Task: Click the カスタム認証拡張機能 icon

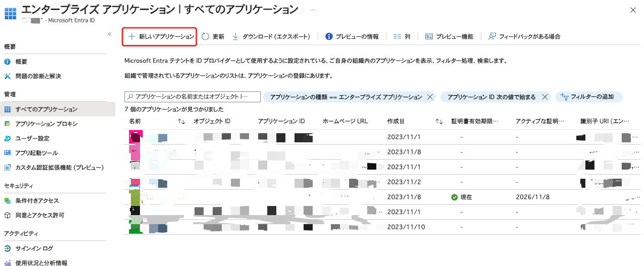Action: pyautogui.click(x=7, y=167)
